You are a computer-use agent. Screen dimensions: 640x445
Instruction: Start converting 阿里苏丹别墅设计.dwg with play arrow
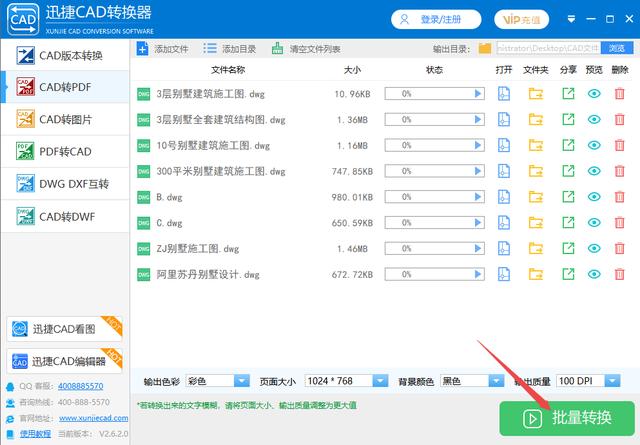(478, 274)
